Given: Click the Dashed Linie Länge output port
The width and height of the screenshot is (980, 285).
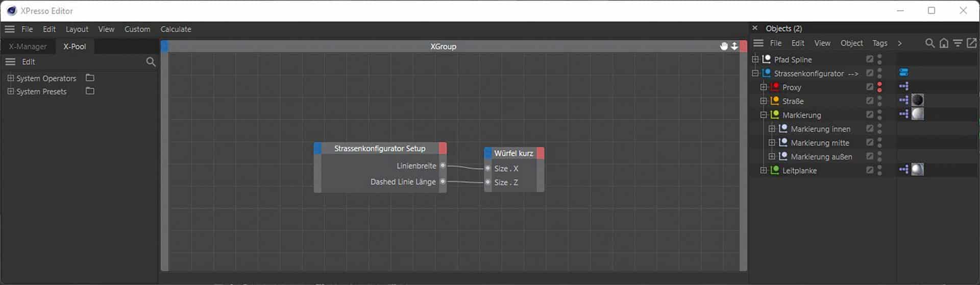Looking at the screenshot, I should pos(443,181).
